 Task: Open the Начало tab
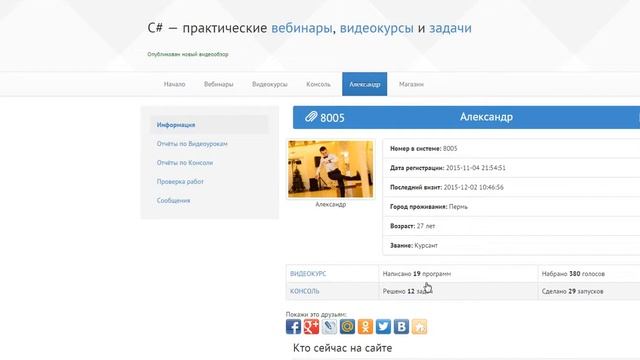(174, 84)
